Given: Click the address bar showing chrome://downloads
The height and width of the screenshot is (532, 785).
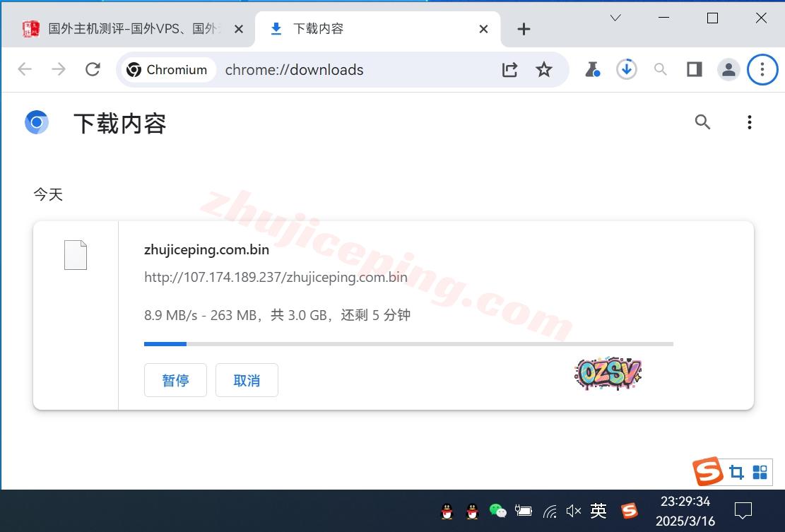Looking at the screenshot, I should tap(353, 69).
